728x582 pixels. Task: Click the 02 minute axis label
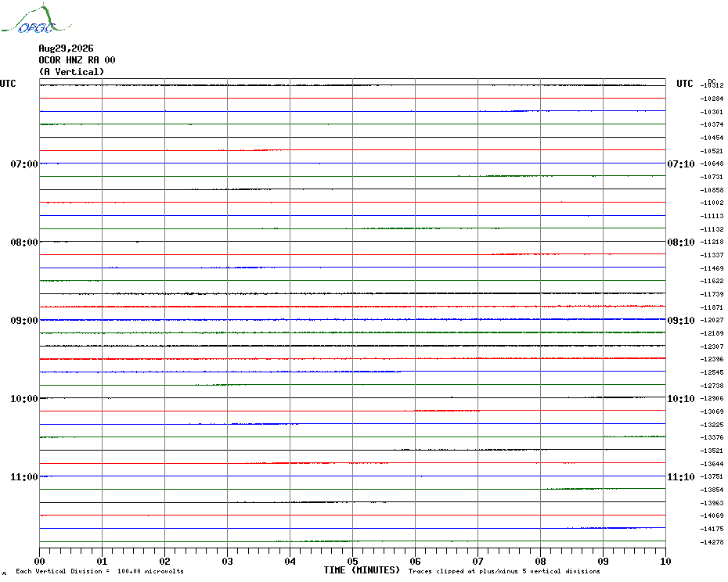(165, 561)
